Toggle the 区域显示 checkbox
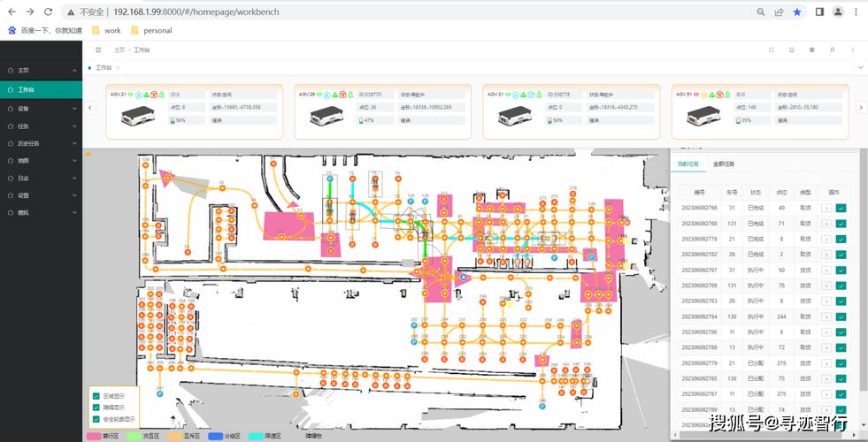 click(x=96, y=396)
